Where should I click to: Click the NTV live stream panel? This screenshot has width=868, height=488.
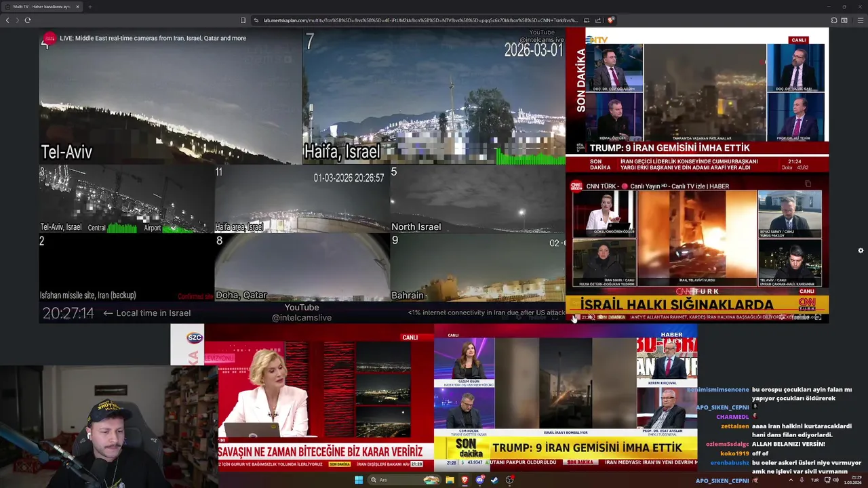pos(697,100)
